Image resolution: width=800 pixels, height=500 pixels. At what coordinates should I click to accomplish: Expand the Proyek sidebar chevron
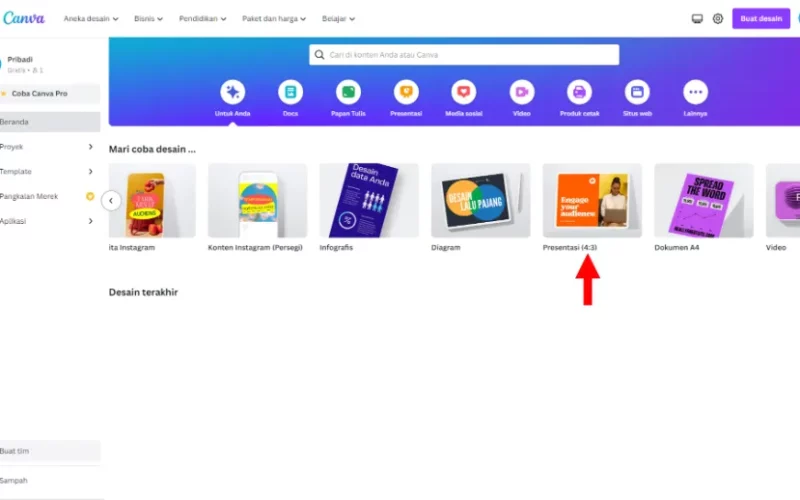(90, 147)
